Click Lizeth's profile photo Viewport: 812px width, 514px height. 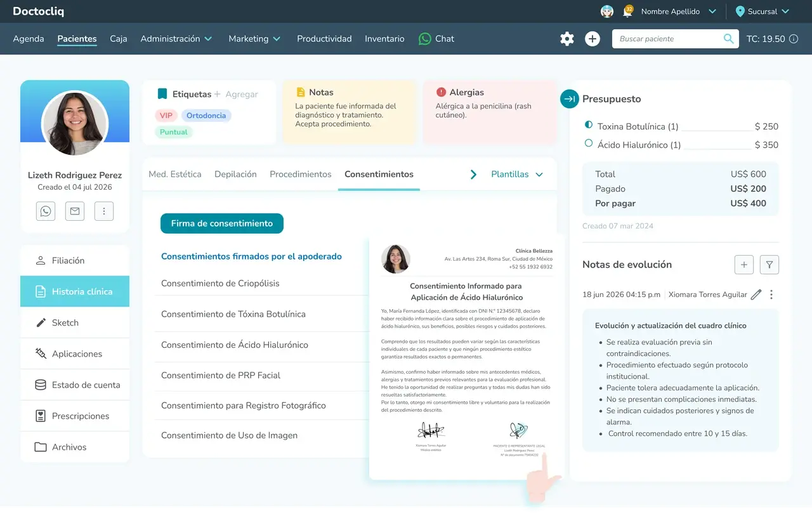[x=75, y=123]
